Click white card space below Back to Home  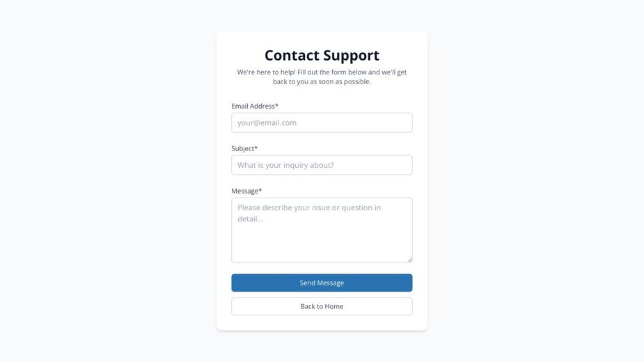tap(322, 323)
